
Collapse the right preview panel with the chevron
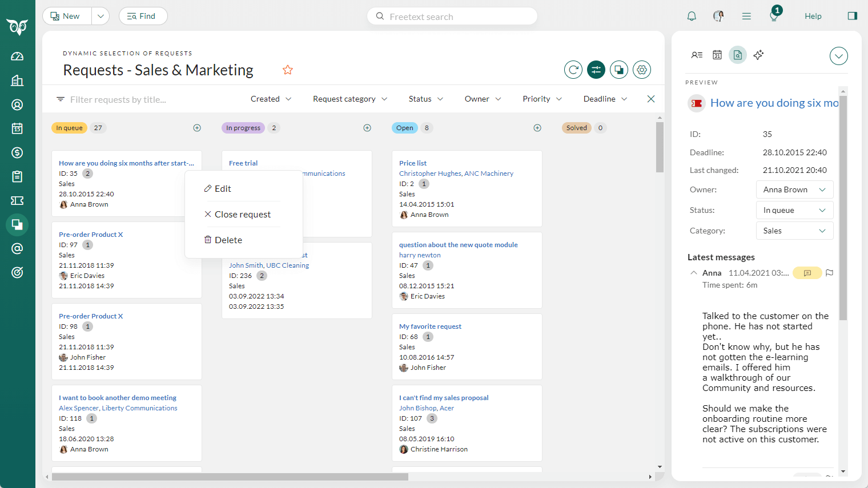coord(838,56)
